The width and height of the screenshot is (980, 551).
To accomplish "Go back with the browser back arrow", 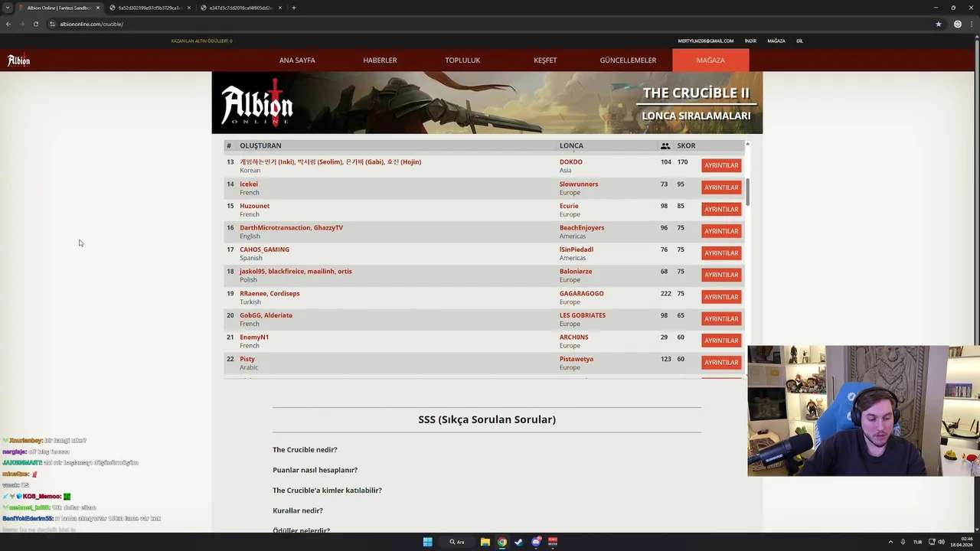I will click(8, 24).
